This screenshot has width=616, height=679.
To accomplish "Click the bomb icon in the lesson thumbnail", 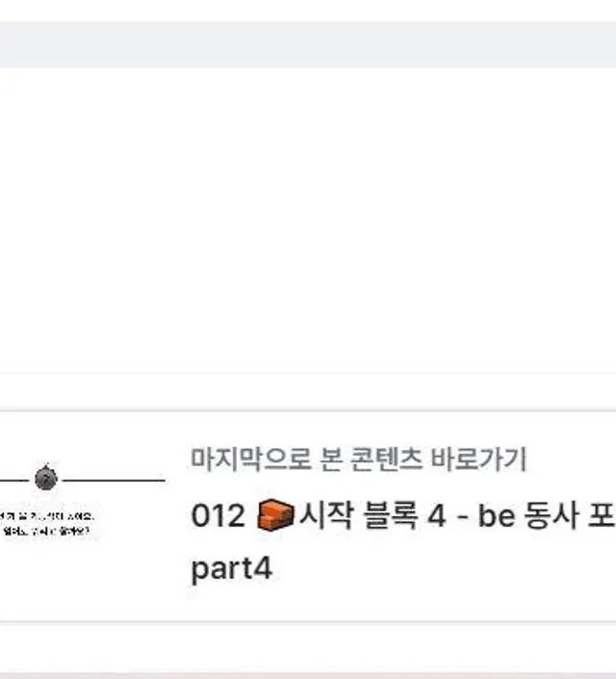I will click(x=46, y=477).
